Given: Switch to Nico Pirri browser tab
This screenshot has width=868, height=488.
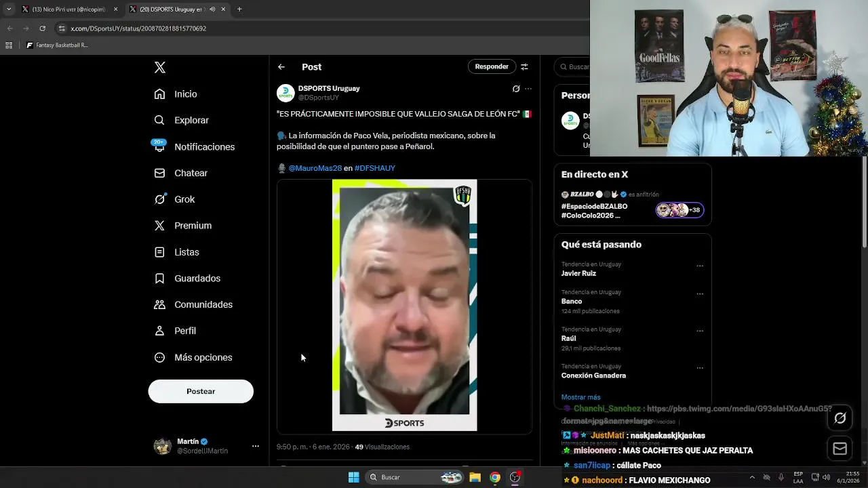Looking at the screenshot, I should [x=68, y=9].
